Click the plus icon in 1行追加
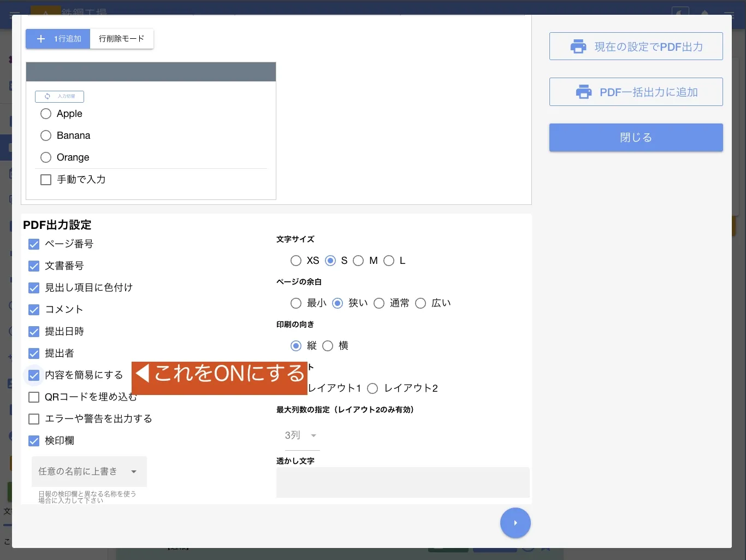The height and width of the screenshot is (560, 746). click(x=41, y=39)
